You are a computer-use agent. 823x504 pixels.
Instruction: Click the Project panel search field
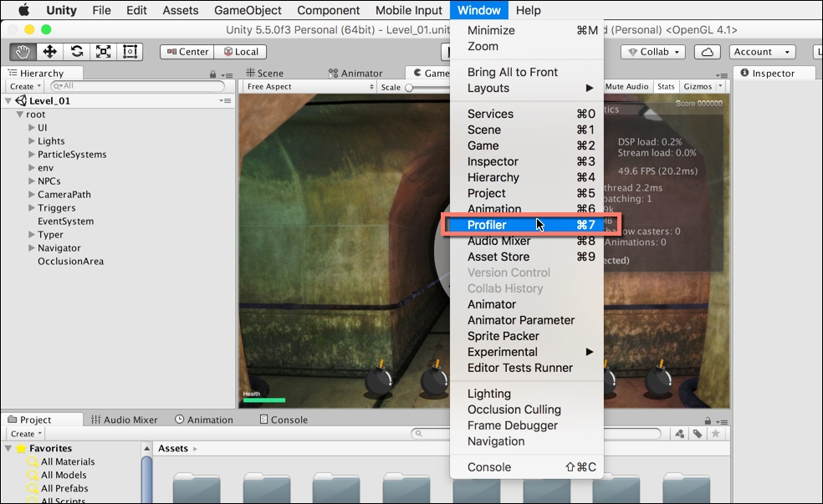536,434
